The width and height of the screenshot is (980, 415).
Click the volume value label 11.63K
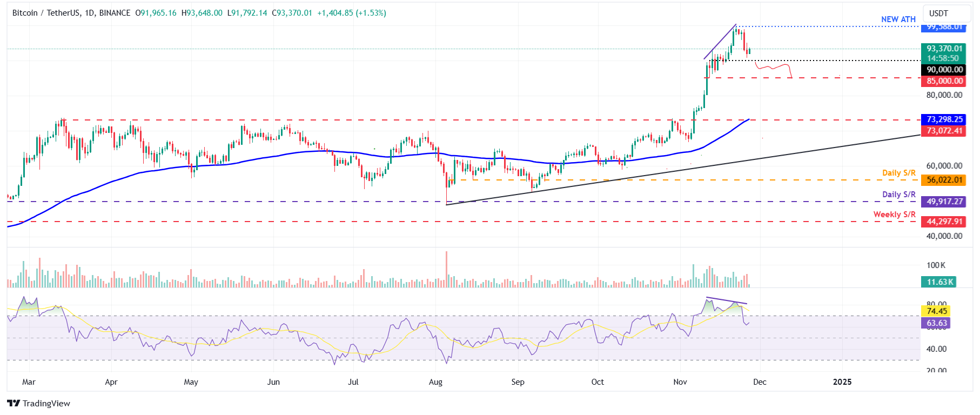(x=939, y=282)
